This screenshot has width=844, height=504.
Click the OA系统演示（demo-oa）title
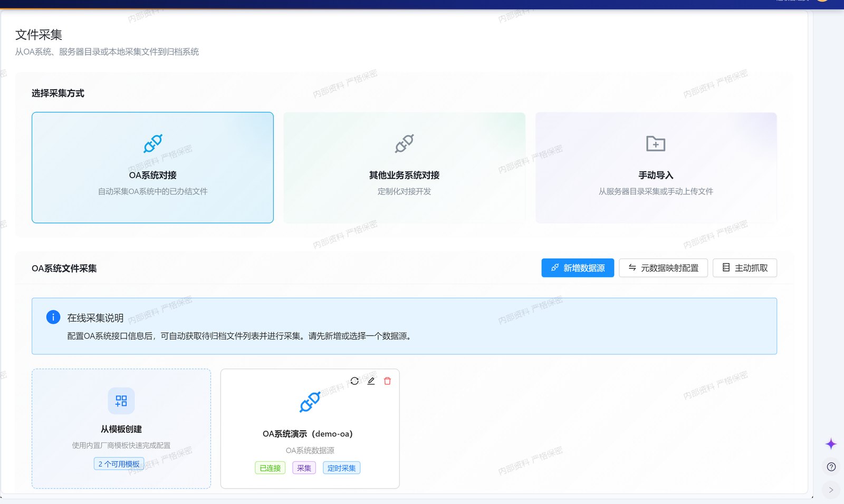(x=308, y=434)
